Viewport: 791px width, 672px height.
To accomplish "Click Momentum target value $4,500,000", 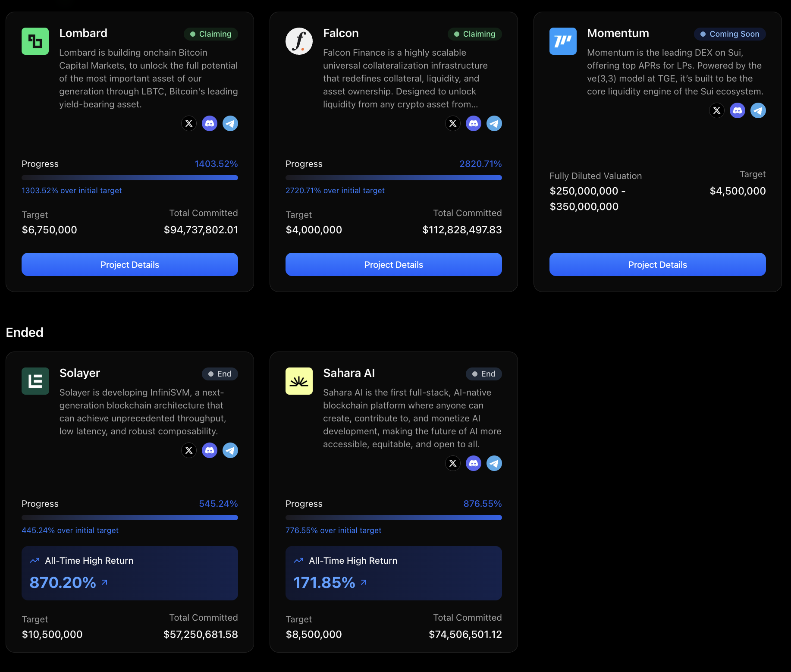I will (x=738, y=191).
